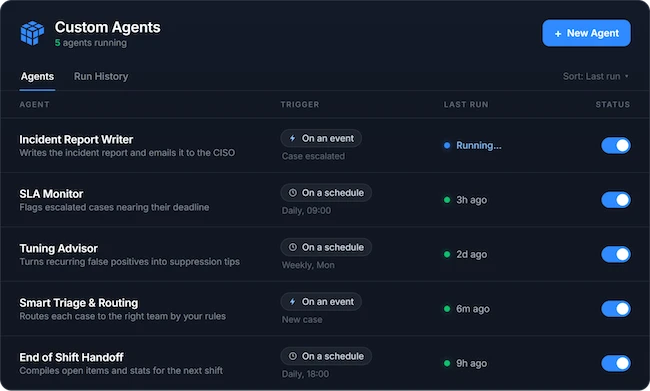Click the On an event badge for Incident Report Writer

pyautogui.click(x=321, y=138)
